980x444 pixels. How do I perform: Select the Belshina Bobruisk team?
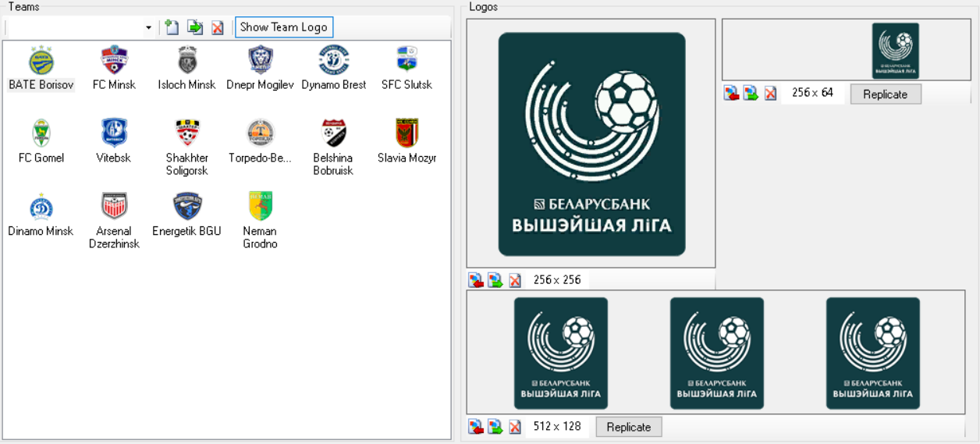click(334, 147)
